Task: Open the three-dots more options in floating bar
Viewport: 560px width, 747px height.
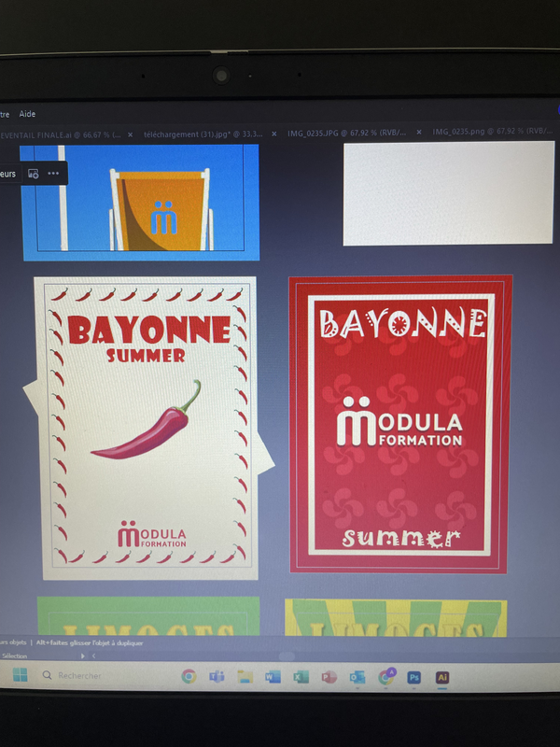Action: click(53, 174)
